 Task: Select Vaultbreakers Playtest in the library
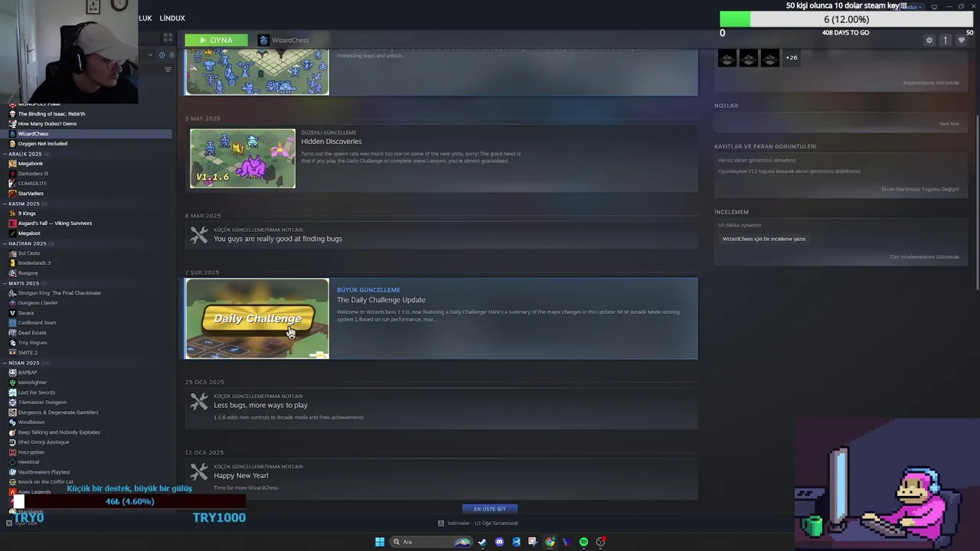point(44,472)
